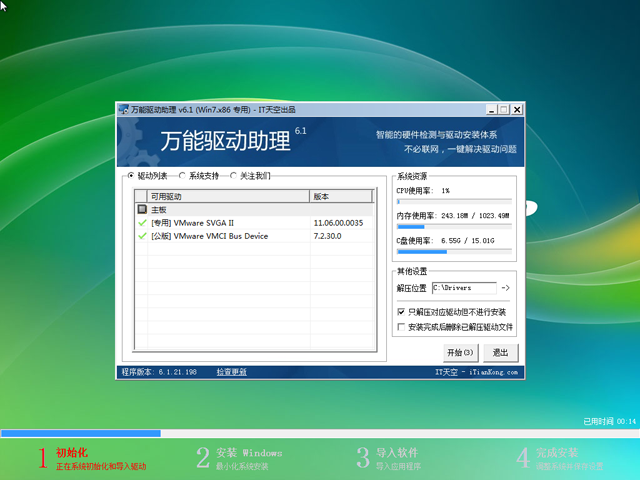Open the 检查更新 link
This screenshot has width=640, height=480.
232,372
